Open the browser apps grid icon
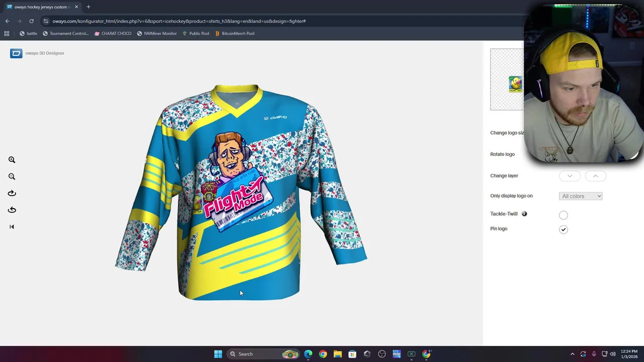644x362 pixels. (x=7, y=33)
